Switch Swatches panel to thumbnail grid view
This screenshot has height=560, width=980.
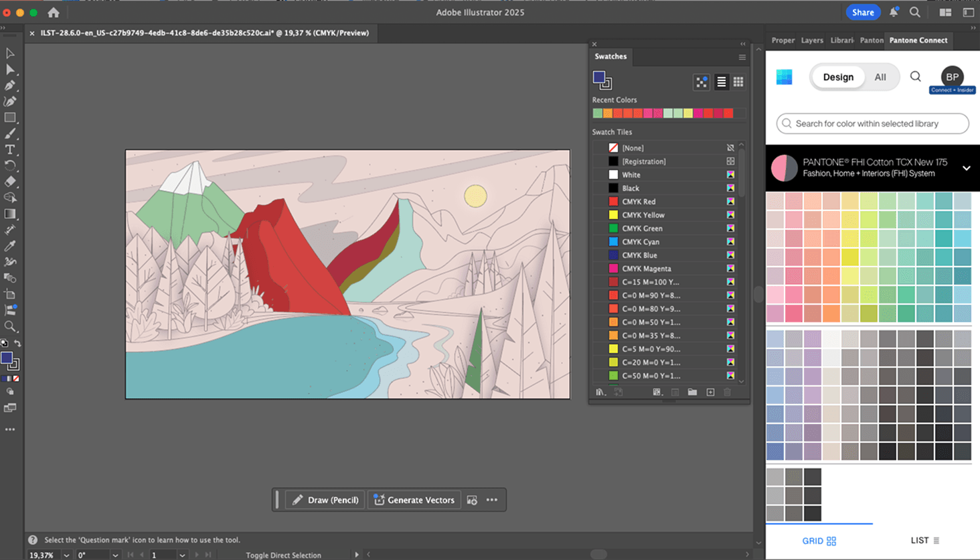(x=738, y=82)
